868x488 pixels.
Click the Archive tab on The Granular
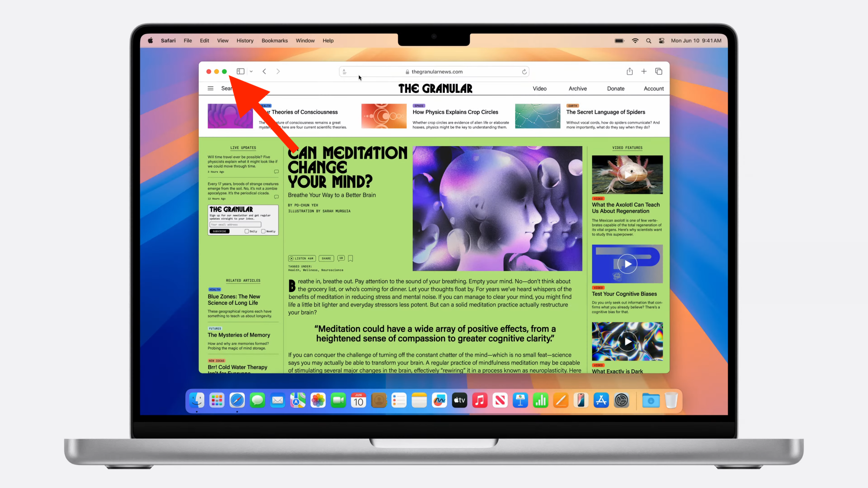pyautogui.click(x=578, y=88)
